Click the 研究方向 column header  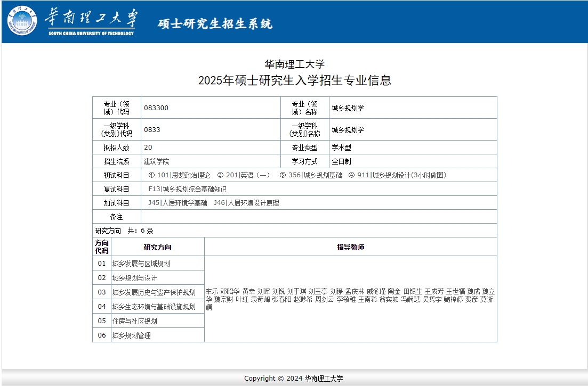(x=157, y=247)
